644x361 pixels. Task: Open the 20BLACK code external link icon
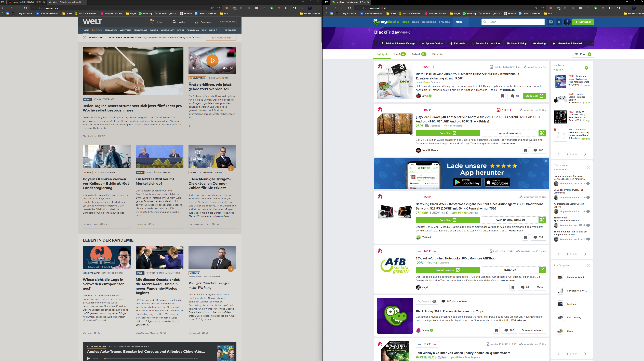(x=542, y=270)
